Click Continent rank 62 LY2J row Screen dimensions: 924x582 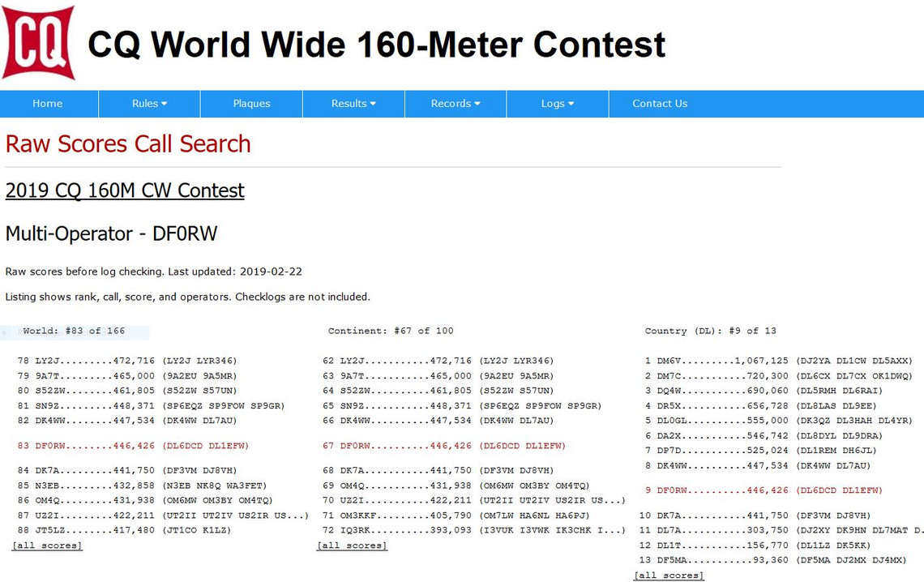click(x=438, y=361)
